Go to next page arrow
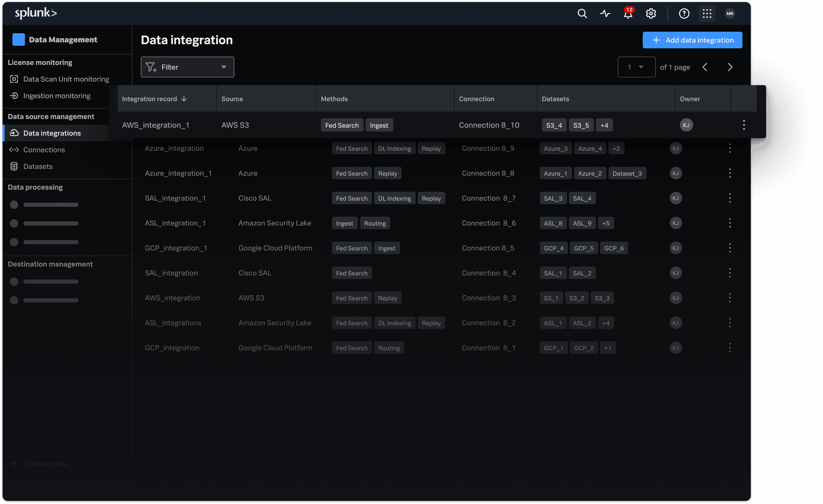Viewport: 823px width, 504px height. click(730, 67)
